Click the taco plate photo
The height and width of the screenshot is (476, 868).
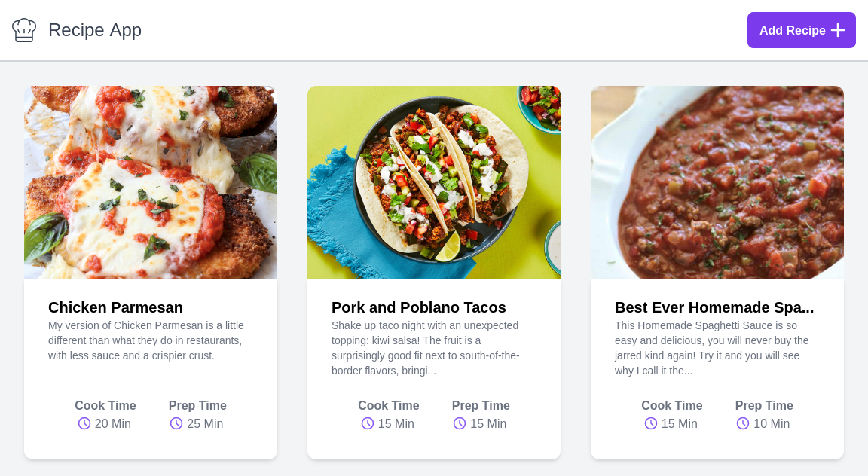click(434, 182)
